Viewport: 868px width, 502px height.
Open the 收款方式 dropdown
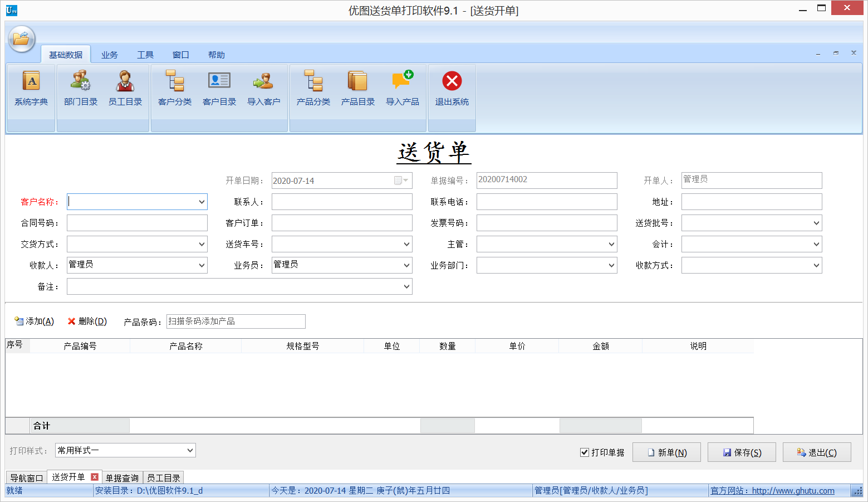(816, 265)
